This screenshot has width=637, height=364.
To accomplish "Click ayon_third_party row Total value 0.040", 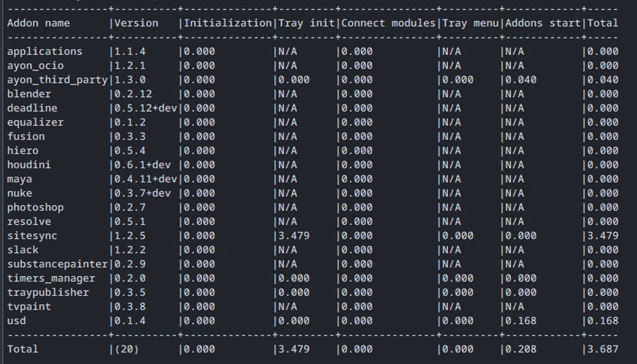I will point(603,80).
